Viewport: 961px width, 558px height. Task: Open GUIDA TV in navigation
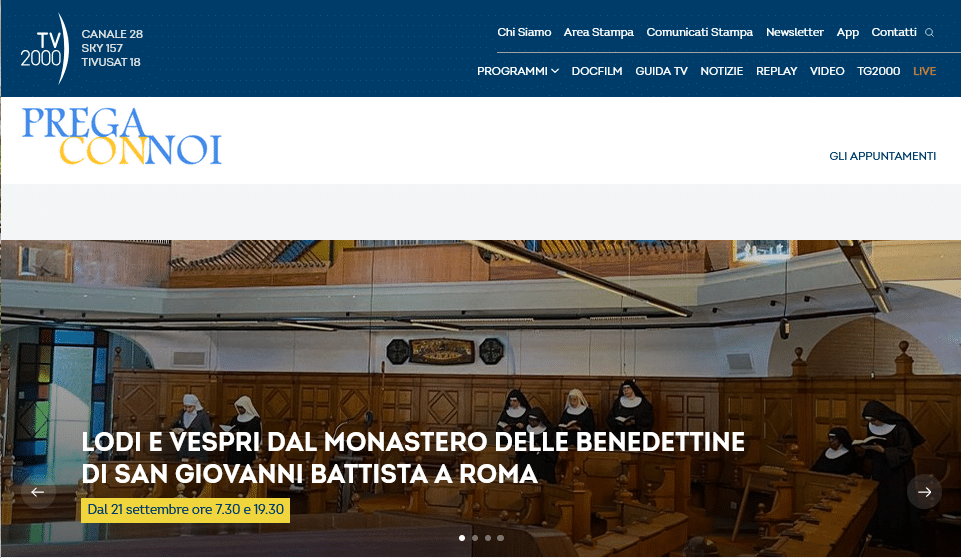pos(661,71)
